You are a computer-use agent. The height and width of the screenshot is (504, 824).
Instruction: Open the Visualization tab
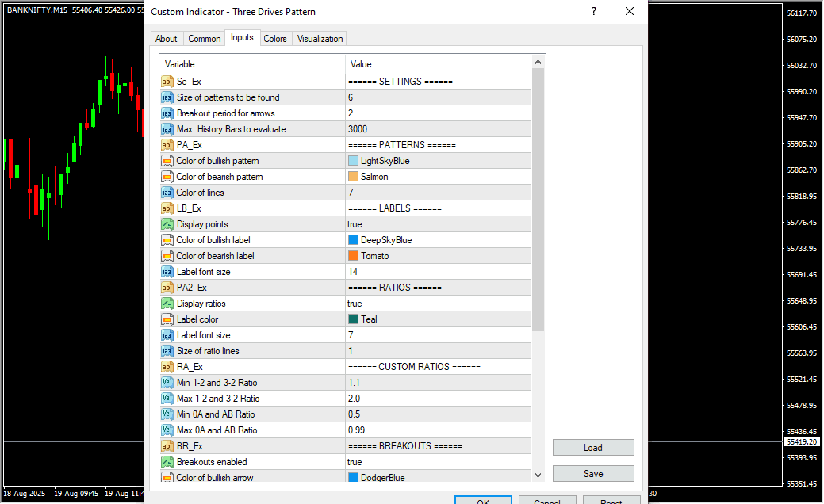[320, 39]
